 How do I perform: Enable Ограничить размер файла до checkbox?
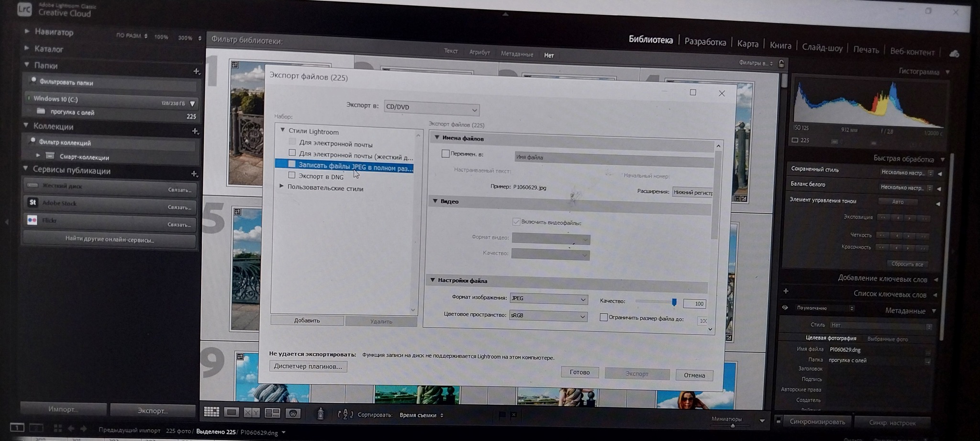point(603,317)
